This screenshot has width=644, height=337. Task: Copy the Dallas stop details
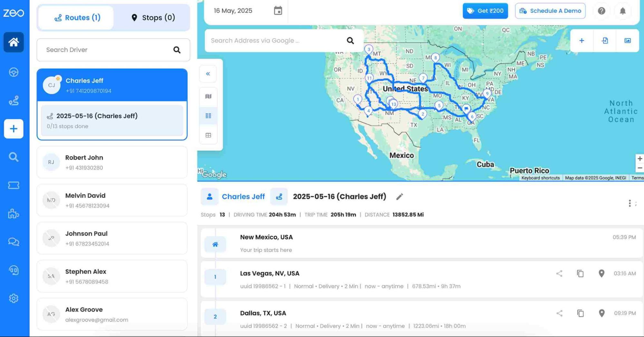pyautogui.click(x=580, y=313)
